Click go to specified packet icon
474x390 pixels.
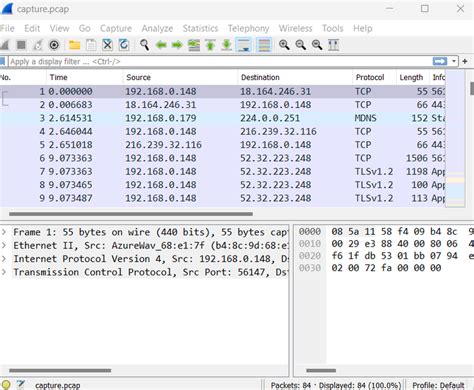(x=194, y=45)
